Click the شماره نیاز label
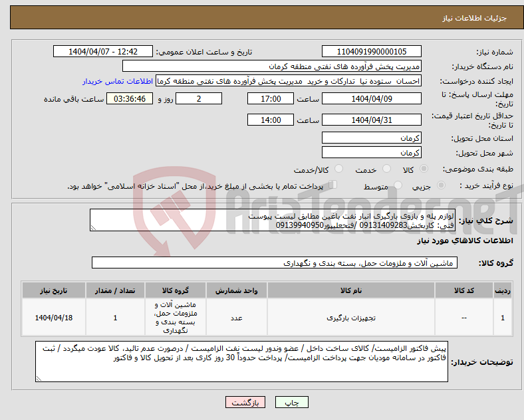This screenshot has height=420, width=524. click(x=494, y=52)
